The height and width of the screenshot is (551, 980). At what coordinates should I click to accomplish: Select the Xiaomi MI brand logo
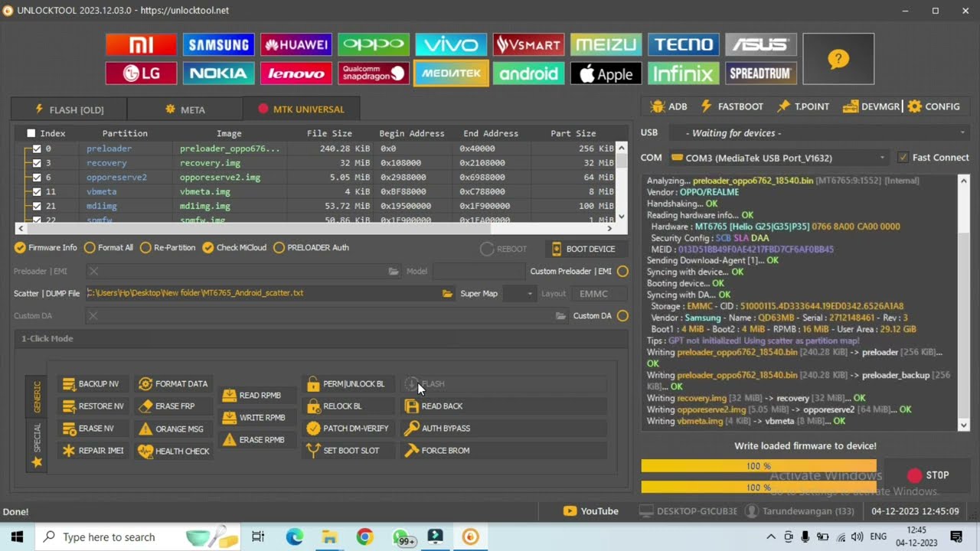tap(141, 44)
